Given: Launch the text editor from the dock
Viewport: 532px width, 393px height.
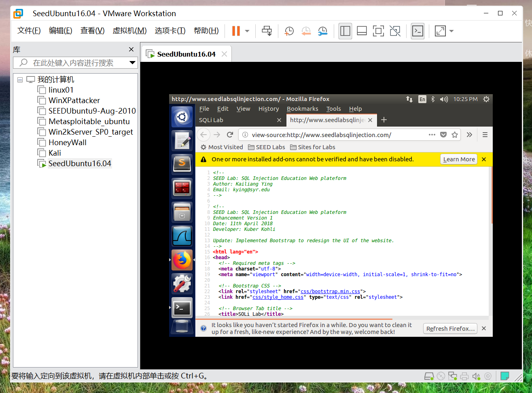Looking at the screenshot, I should [182, 141].
